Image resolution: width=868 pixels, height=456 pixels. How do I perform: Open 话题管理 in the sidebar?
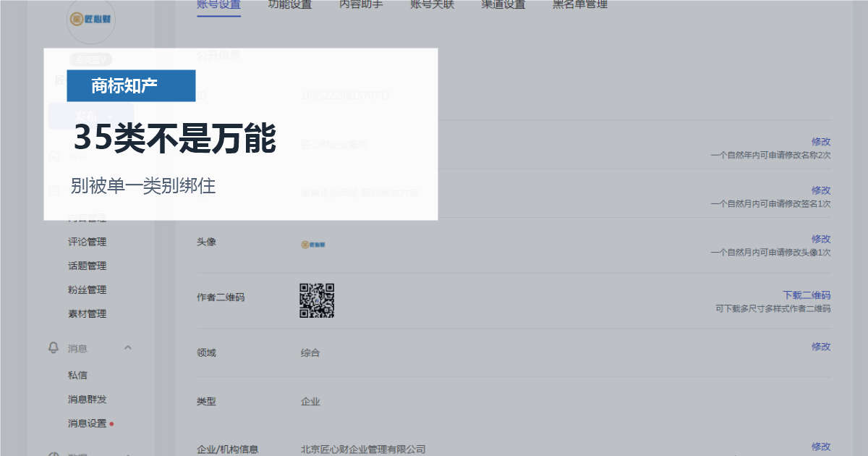coord(88,266)
